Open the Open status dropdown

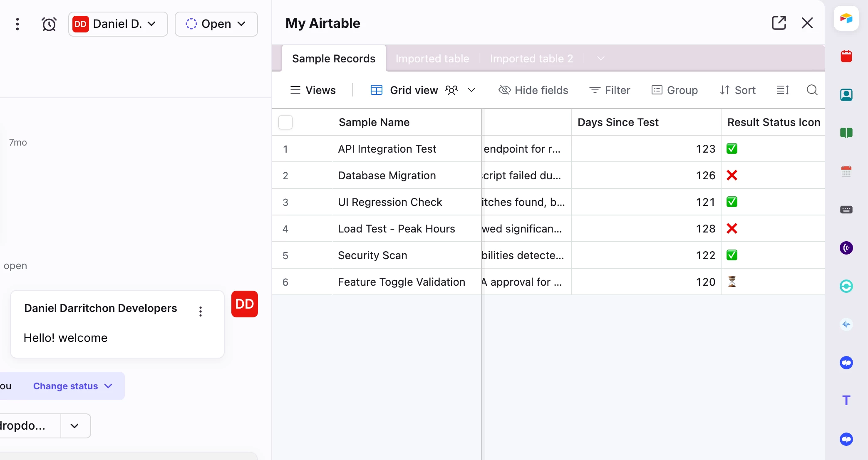[216, 24]
